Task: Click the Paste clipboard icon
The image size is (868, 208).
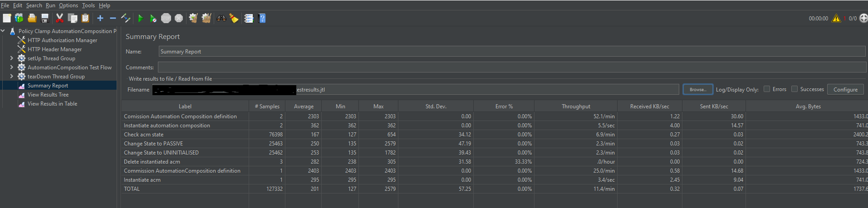Action: click(85, 18)
